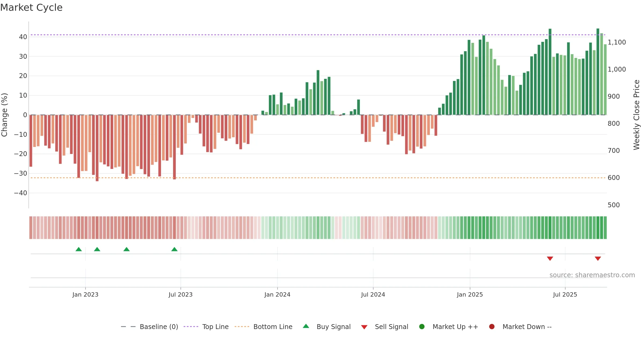This screenshot has height=362, width=644.
Task: Click the buy signal marker just before Jul 2023
Action: [174, 249]
